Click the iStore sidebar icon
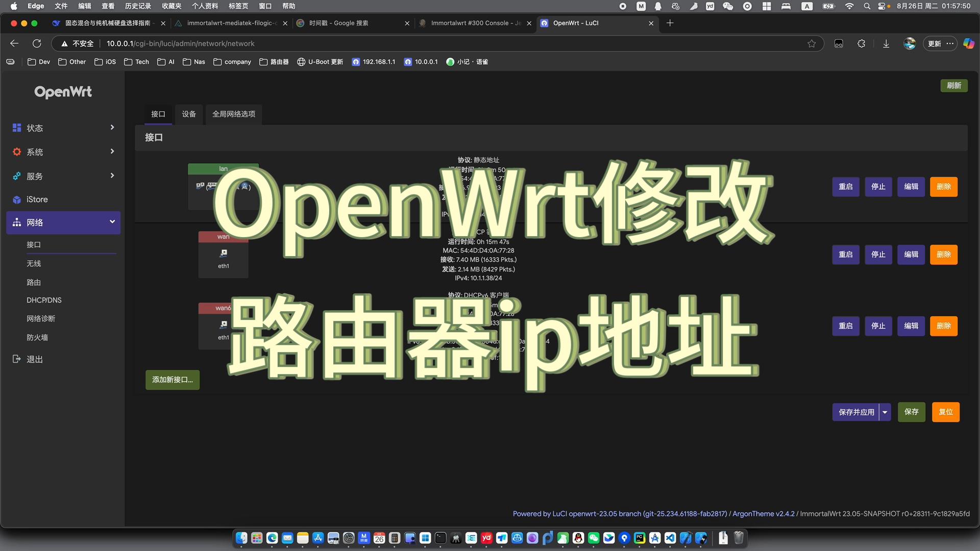980x551 pixels. pyautogui.click(x=17, y=199)
